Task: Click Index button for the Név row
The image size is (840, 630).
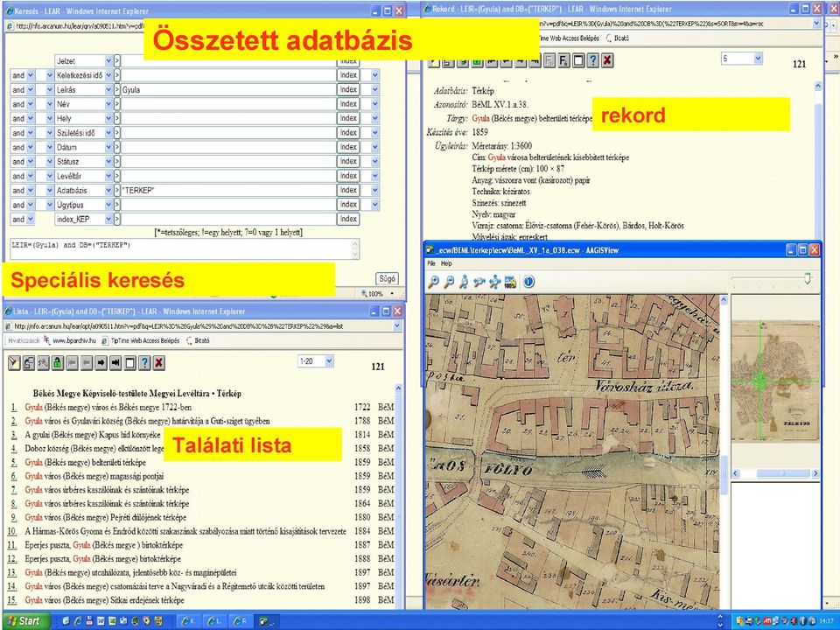Action: tap(348, 104)
